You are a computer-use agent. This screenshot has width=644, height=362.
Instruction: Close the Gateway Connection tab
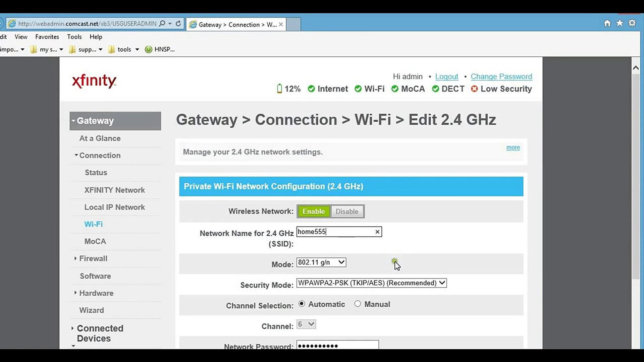pos(281,24)
